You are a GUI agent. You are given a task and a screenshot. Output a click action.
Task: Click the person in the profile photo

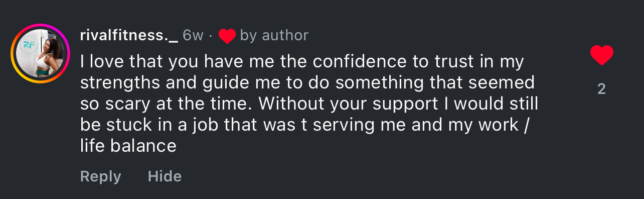(51, 56)
